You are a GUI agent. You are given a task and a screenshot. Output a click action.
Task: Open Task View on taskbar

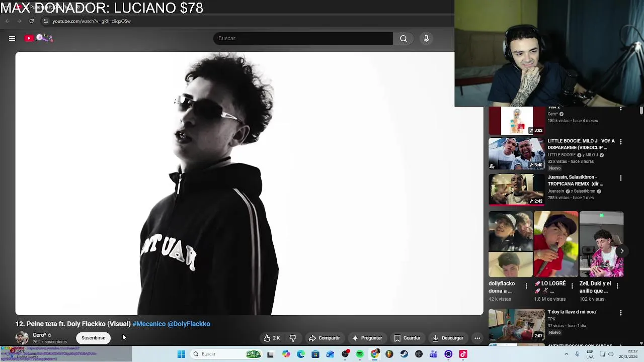click(270, 354)
